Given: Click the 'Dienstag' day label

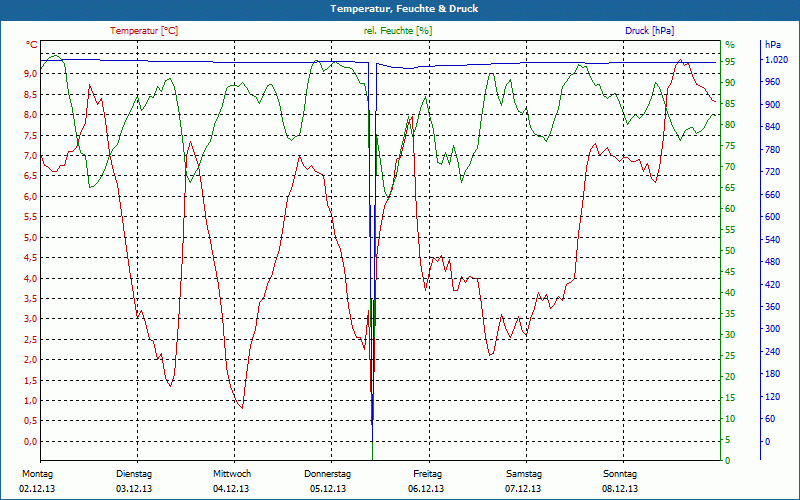Looking at the screenshot, I should pyautogui.click(x=134, y=474).
